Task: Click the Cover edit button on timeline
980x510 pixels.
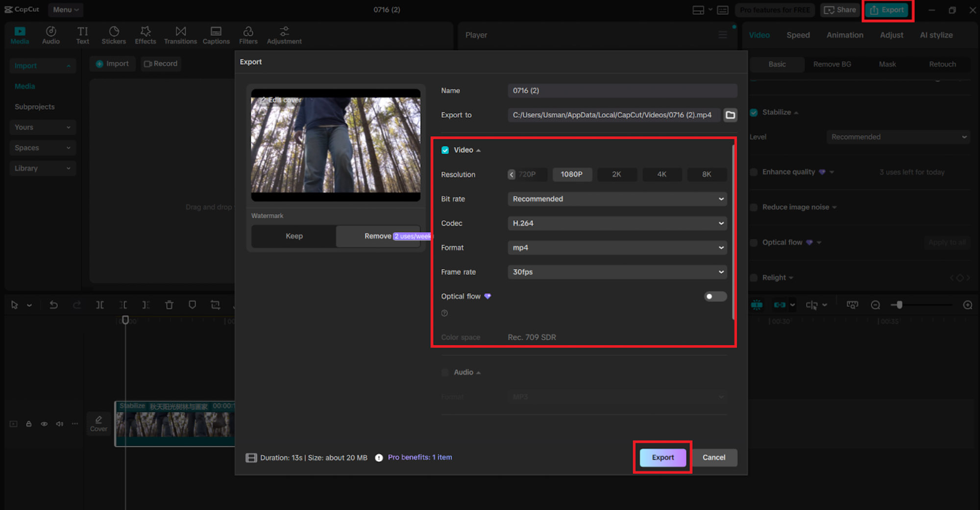Action: tap(98, 424)
